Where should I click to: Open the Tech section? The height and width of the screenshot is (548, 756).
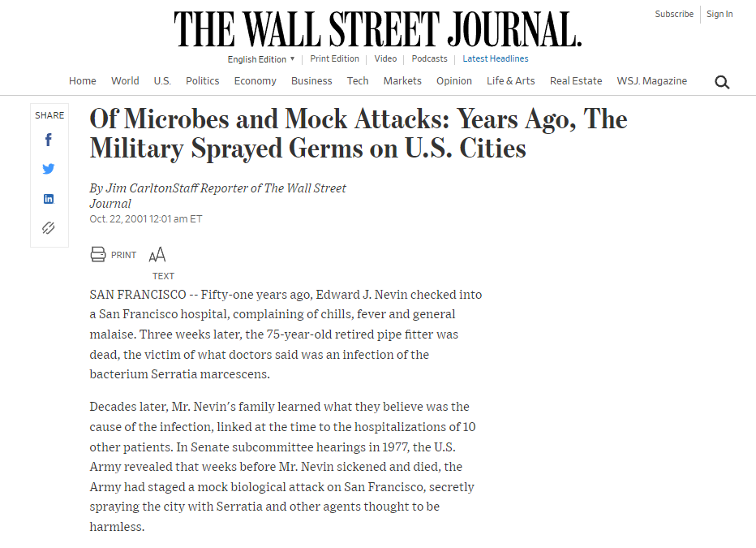click(358, 81)
